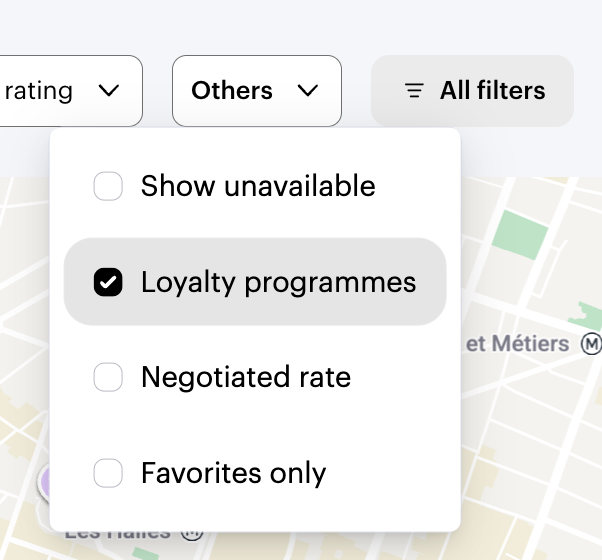The height and width of the screenshot is (560, 602).
Task: Select the Show unavailable option label
Action: click(258, 186)
